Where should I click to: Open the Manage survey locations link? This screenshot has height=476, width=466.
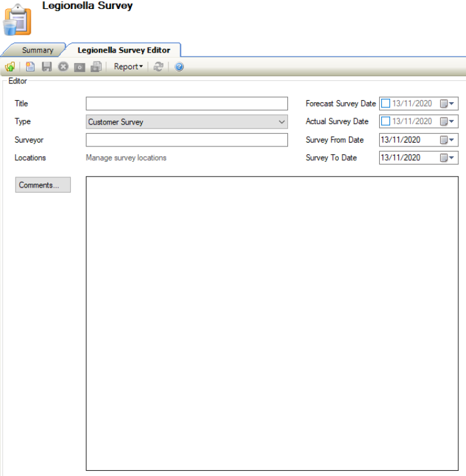(x=126, y=158)
